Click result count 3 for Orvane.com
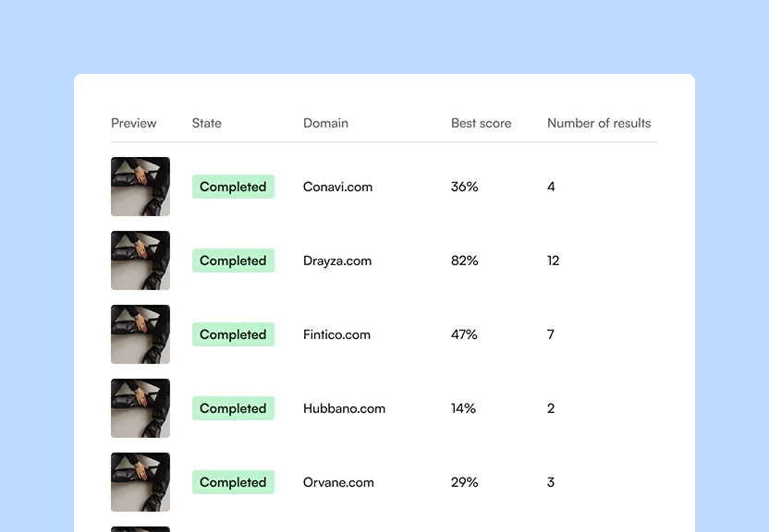The image size is (769, 532). 551,482
